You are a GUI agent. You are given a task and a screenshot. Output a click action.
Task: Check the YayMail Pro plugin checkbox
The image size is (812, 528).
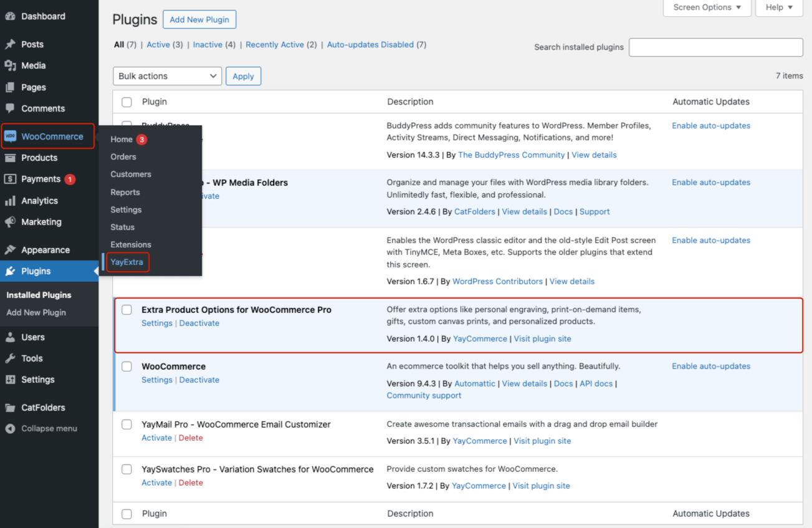(x=127, y=425)
